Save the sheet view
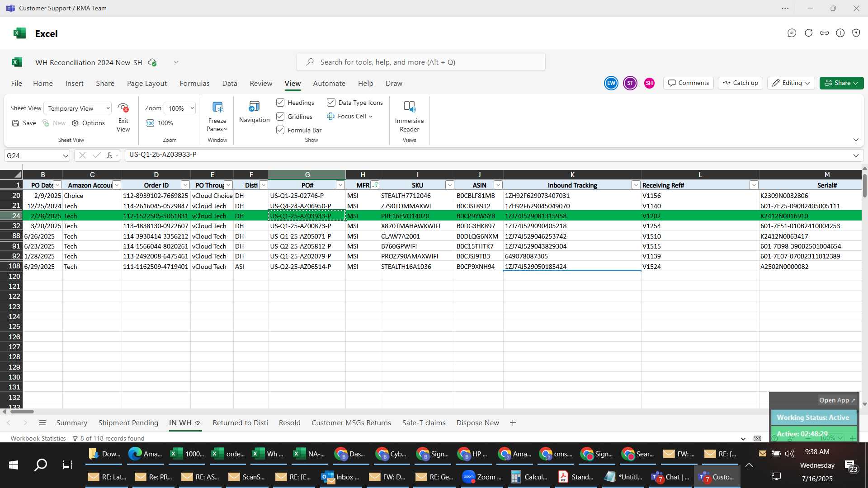The image size is (868, 488). (24, 123)
